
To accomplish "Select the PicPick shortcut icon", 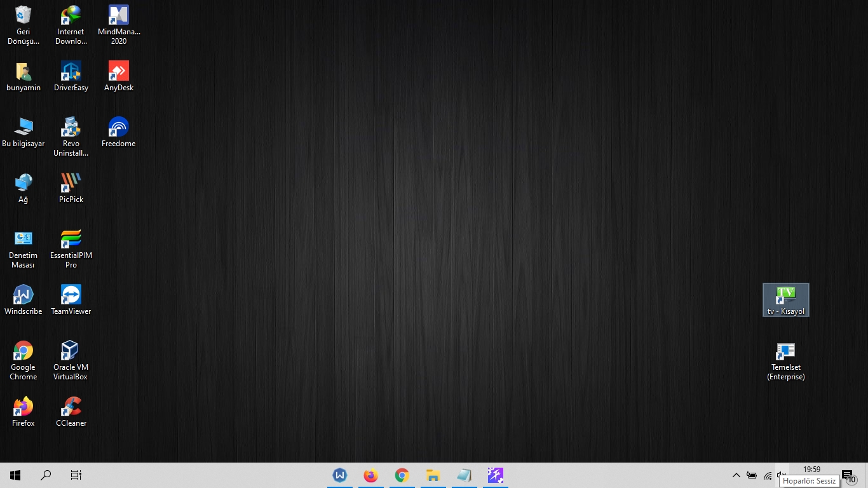I will click(71, 189).
